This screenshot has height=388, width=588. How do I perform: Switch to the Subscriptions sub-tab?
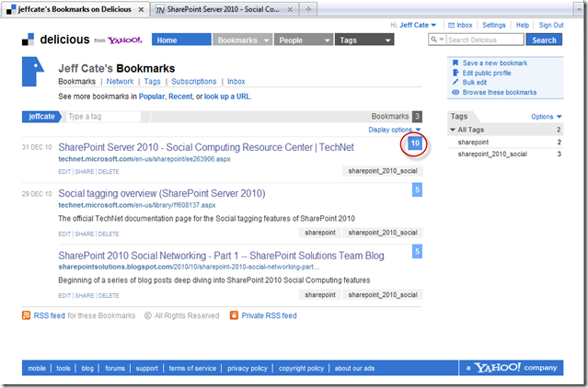[194, 81]
